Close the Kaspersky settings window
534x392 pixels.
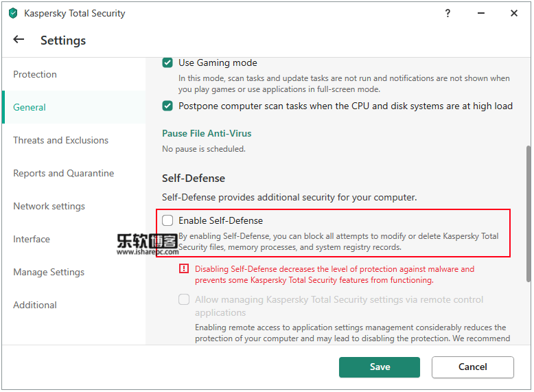513,13
